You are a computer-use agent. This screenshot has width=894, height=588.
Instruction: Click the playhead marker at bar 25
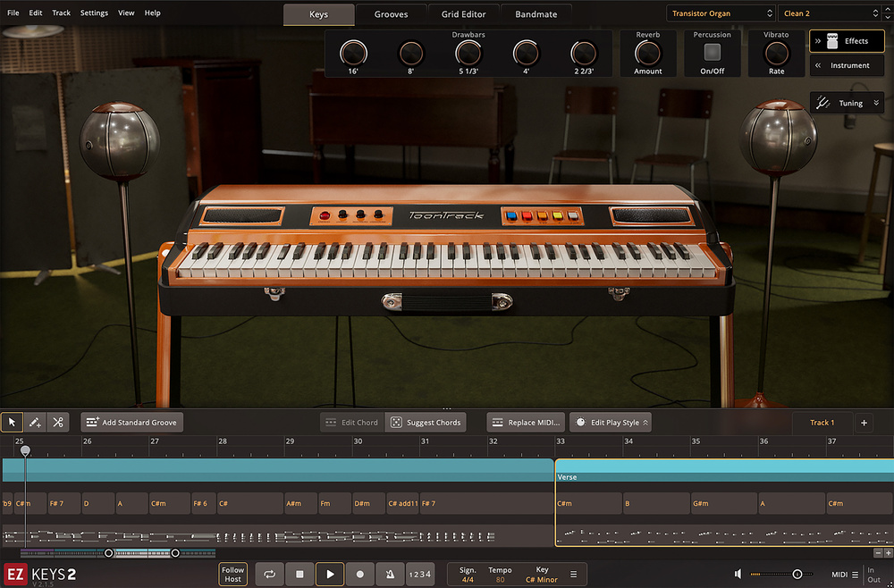(25, 451)
